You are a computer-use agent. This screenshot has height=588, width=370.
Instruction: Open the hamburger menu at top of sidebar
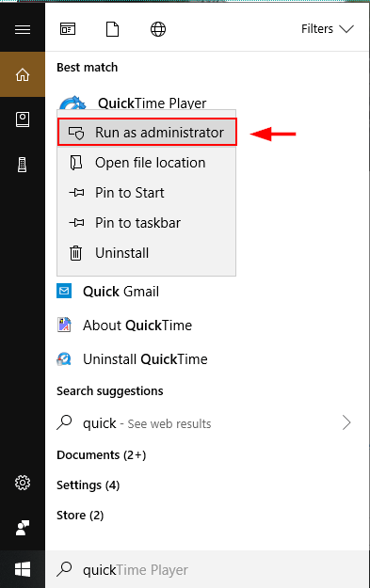23,29
